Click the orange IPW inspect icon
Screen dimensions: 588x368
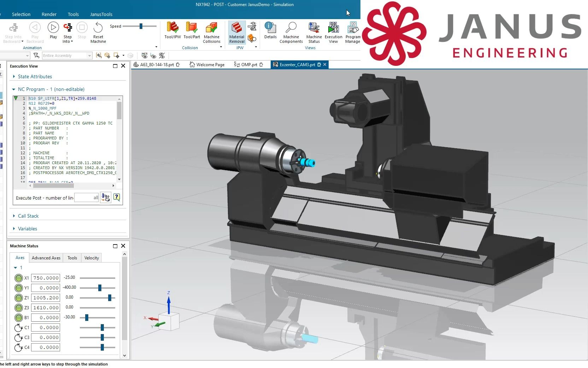tap(252, 38)
